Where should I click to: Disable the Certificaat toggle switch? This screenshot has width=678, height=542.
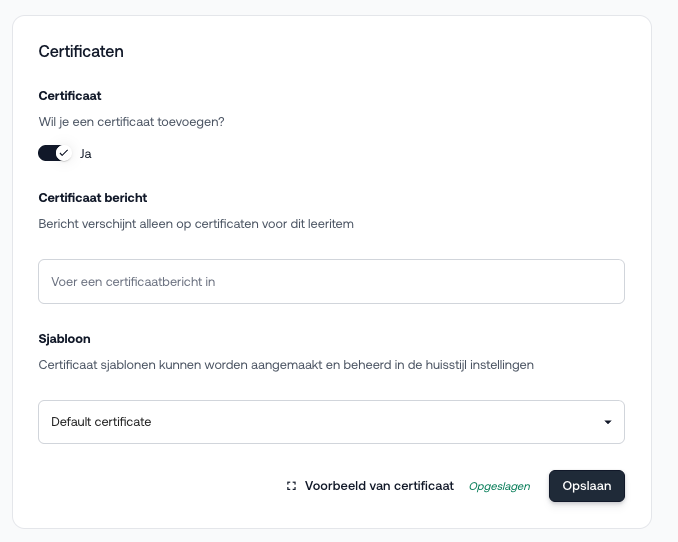click(x=55, y=153)
